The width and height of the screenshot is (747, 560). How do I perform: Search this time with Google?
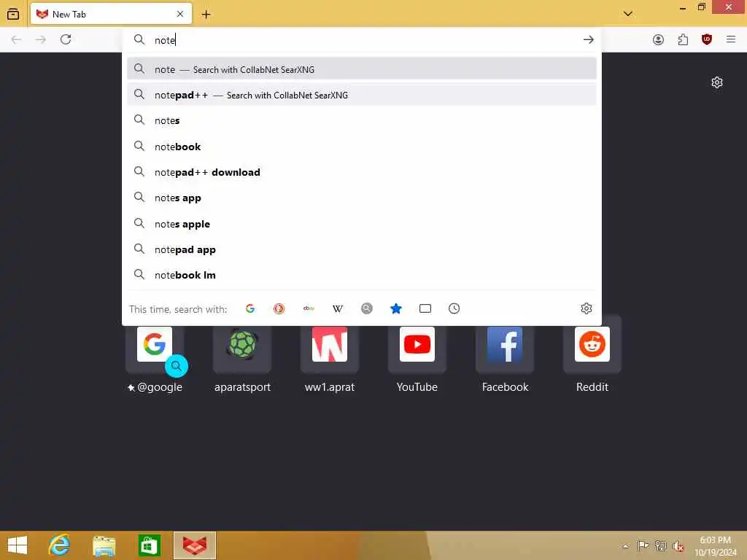[250, 308]
